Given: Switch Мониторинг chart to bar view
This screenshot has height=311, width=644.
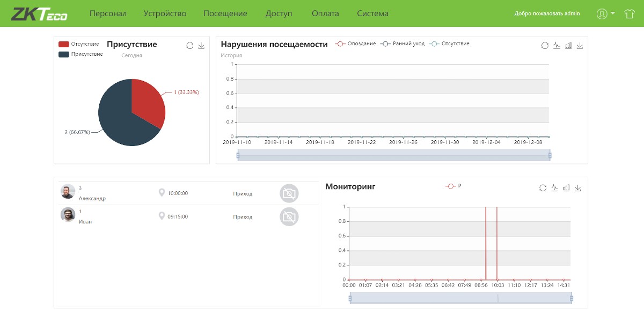Looking at the screenshot, I should pos(566,187).
